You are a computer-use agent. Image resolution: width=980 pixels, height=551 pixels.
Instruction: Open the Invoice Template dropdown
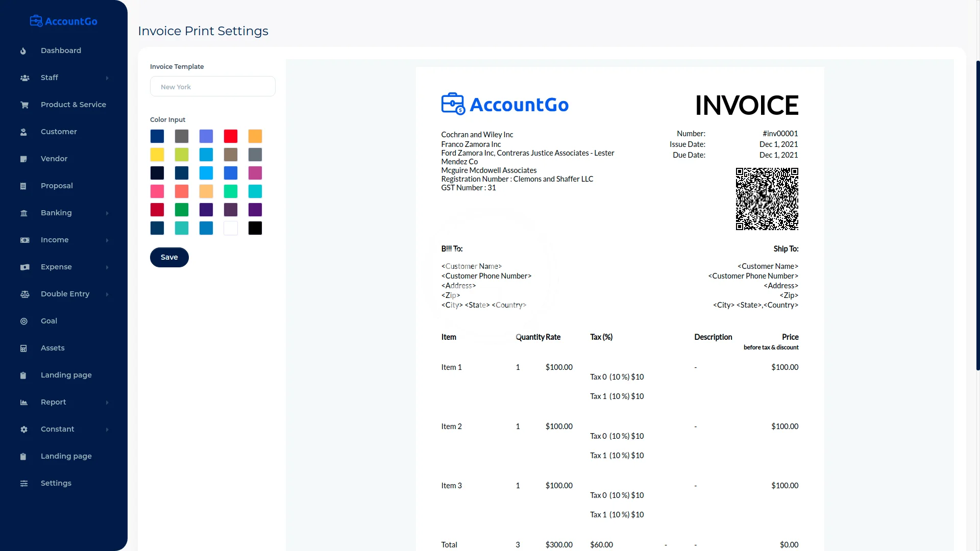[212, 87]
